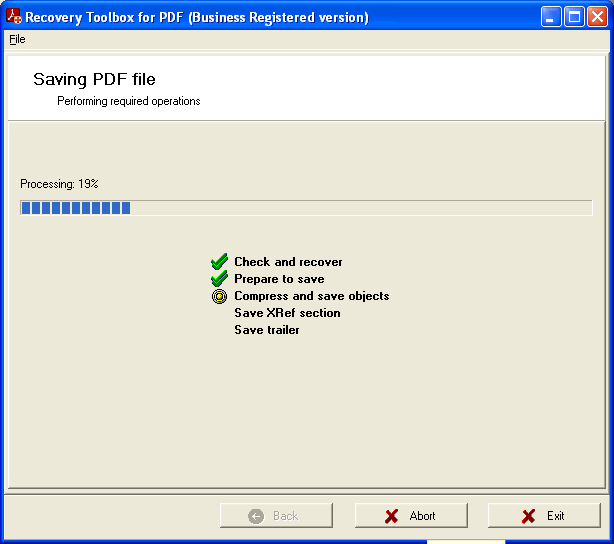Maximize the Recovery Toolbox window
The height and width of the screenshot is (544, 614).
[x=574, y=17]
